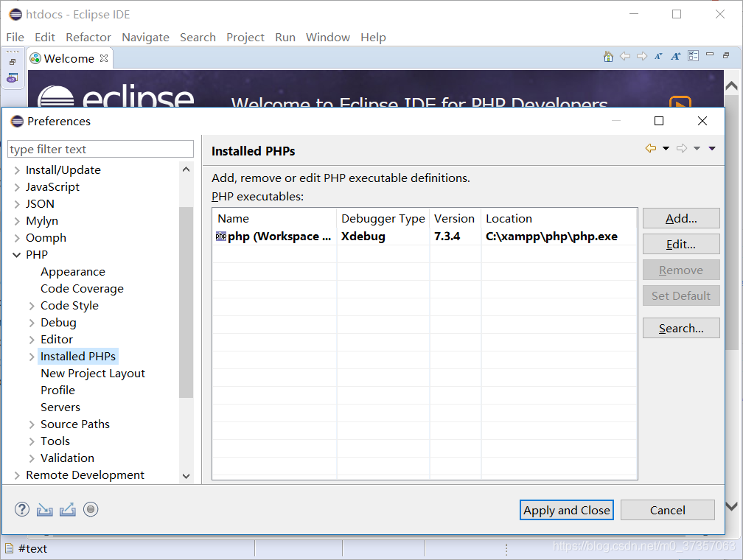Reduce font size in Welcome toolbar
The image size is (743, 560).
click(659, 57)
